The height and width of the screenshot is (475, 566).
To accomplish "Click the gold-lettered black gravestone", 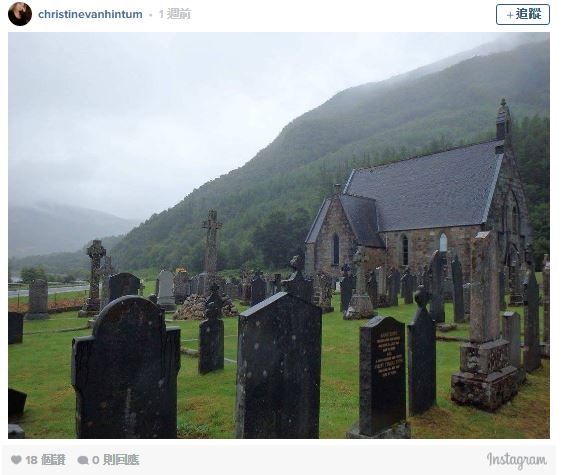I will point(383,374).
